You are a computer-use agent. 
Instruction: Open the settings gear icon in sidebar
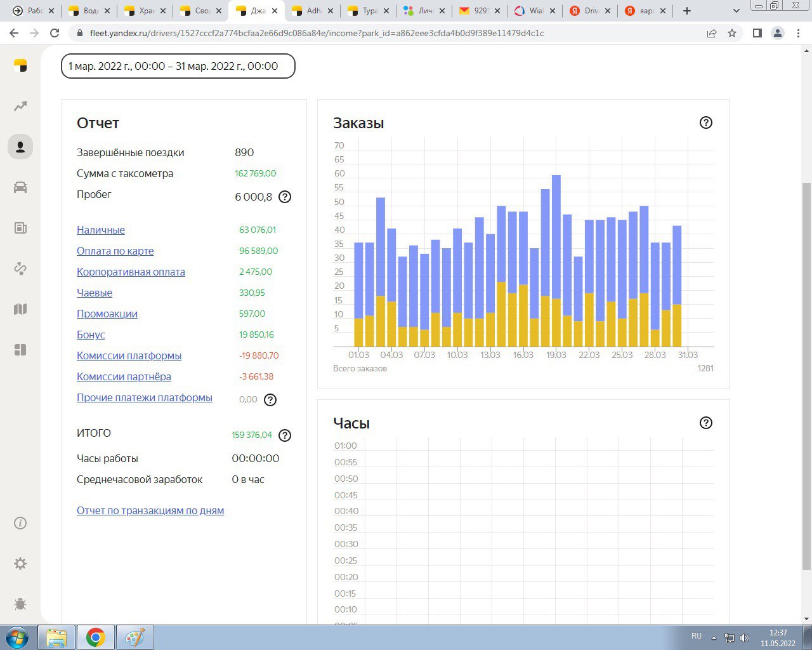[x=20, y=564]
